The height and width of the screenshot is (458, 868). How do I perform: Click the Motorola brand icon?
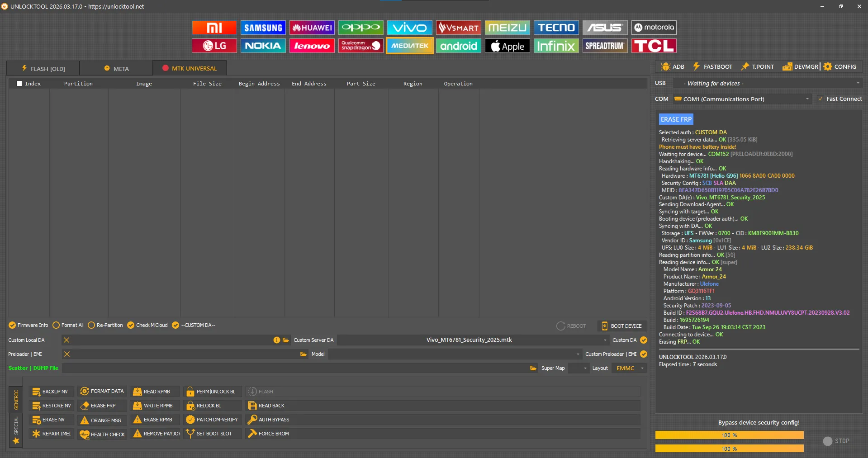[654, 28]
